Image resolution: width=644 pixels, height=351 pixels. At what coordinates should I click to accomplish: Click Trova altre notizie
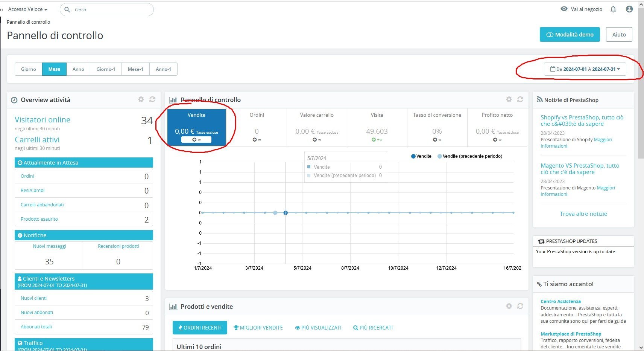point(583,214)
